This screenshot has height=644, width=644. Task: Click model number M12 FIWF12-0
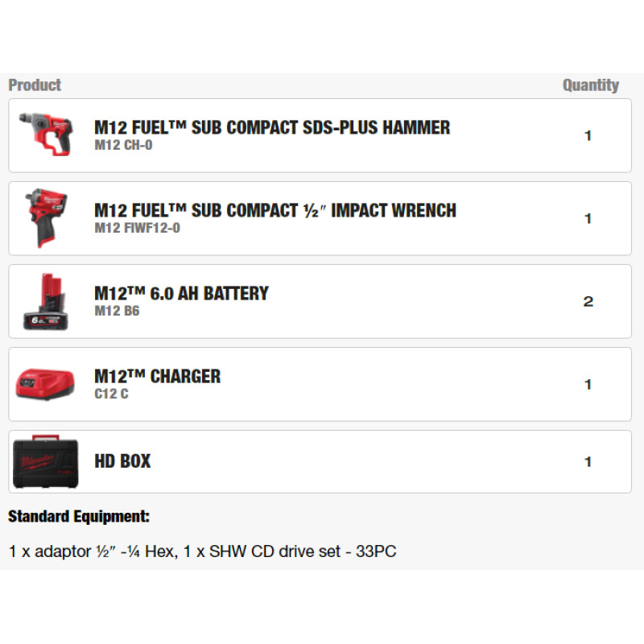tap(137, 229)
